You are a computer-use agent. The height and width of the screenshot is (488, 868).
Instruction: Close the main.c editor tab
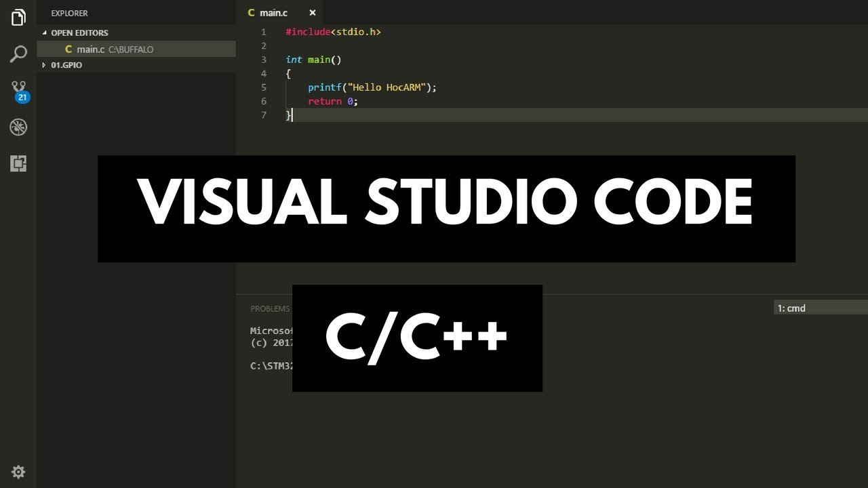(x=313, y=13)
